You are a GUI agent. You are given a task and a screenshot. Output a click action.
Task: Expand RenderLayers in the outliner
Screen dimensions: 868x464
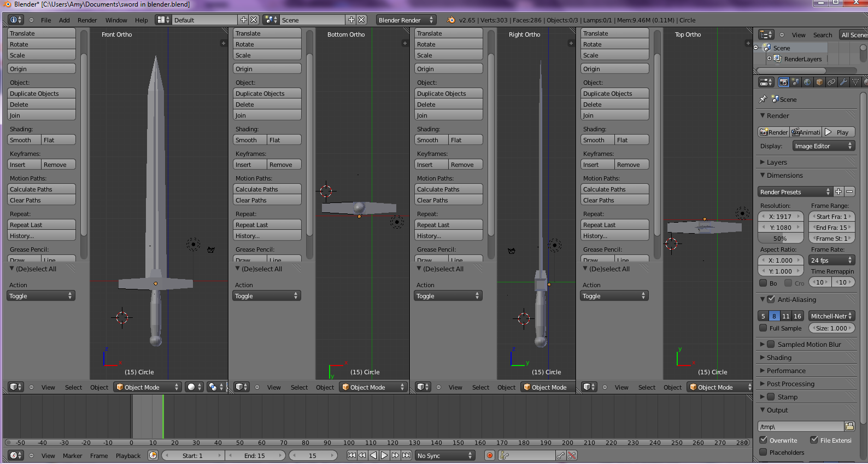click(x=769, y=59)
